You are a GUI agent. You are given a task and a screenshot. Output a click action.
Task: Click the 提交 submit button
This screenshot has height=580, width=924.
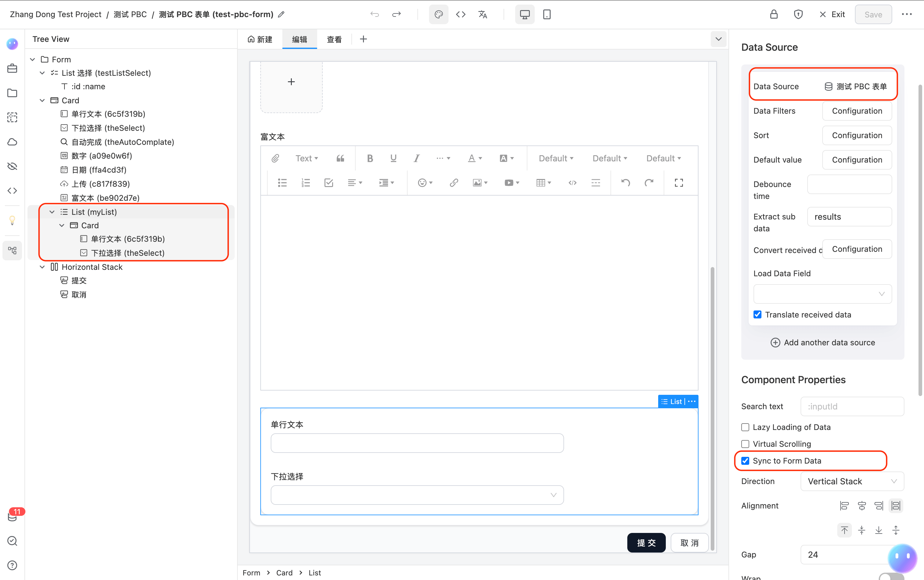[x=646, y=543]
